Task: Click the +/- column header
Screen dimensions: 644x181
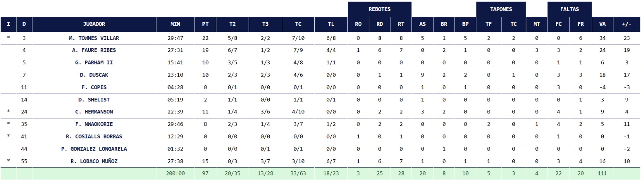Action: (x=626, y=24)
